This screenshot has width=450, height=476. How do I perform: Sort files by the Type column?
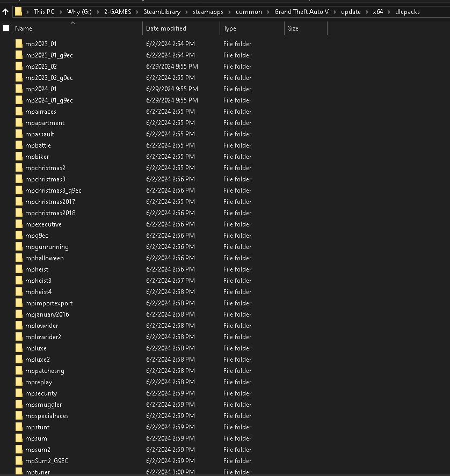229,28
